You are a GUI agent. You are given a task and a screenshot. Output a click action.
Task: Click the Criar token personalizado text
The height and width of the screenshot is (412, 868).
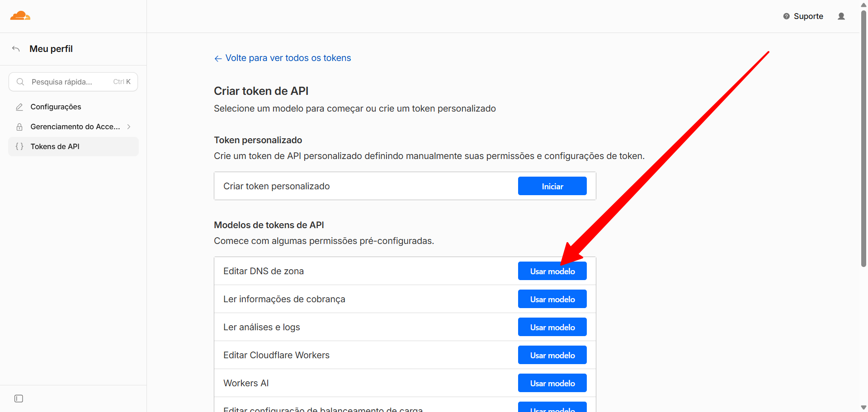click(x=276, y=186)
